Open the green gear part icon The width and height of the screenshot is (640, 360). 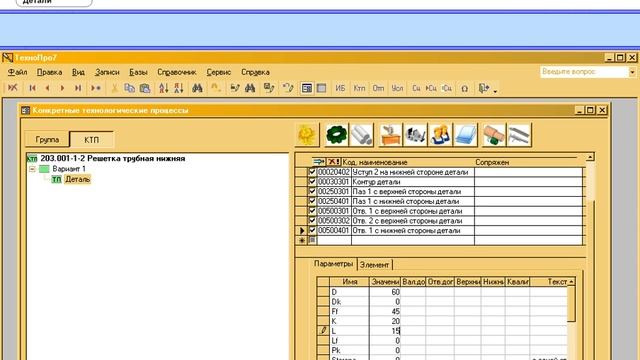pos(337,135)
